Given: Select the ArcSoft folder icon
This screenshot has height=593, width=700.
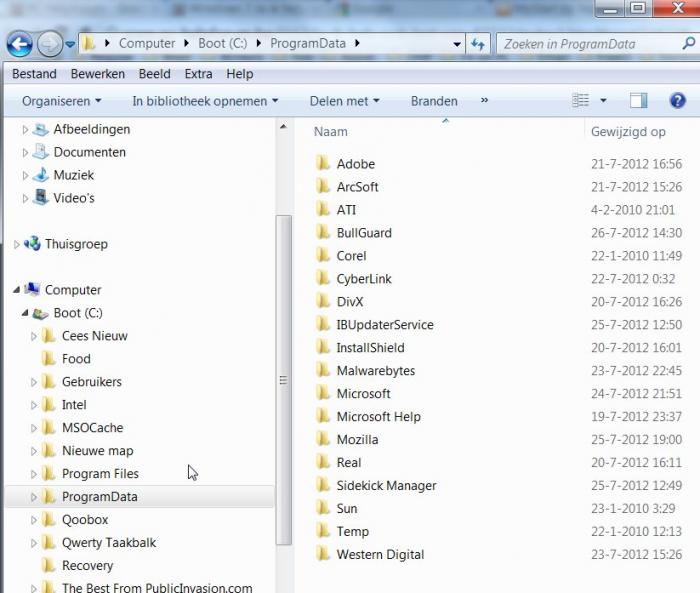Looking at the screenshot, I should coord(323,186).
